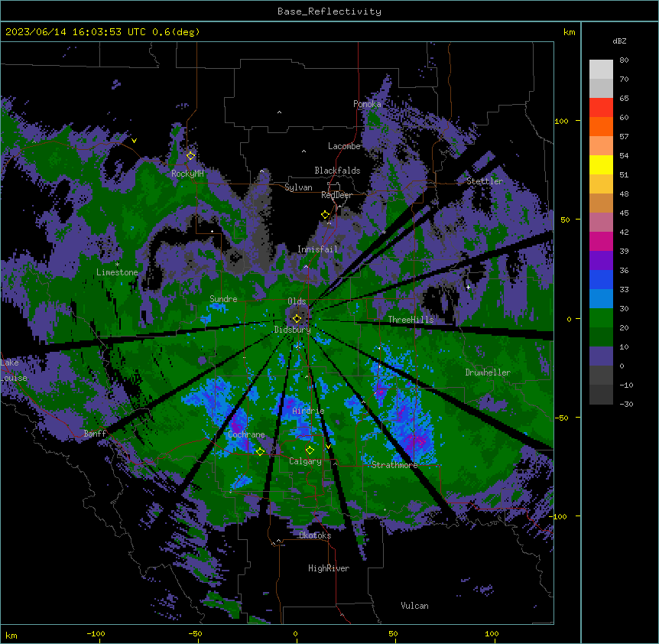Pick the magenta 39-42 dBZ legend swatch
The height and width of the screenshot is (644, 659).
pos(601,241)
